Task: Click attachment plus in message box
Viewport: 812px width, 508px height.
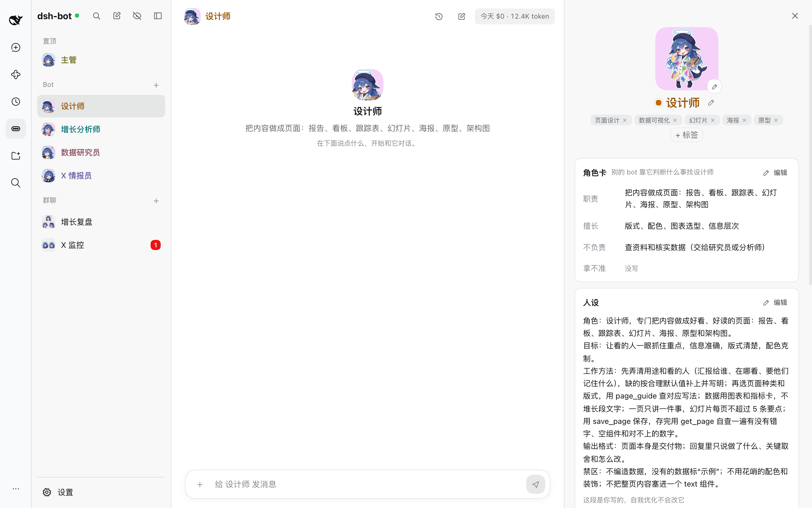Action: coord(200,485)
